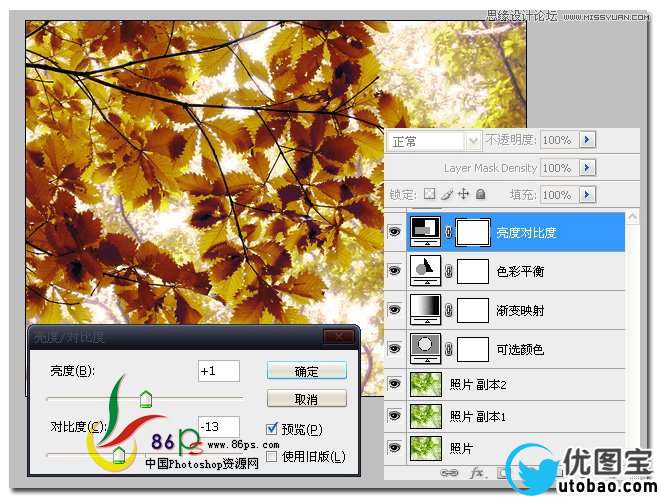
Task: Close the 亮度/对比度 dialog
Action: tap(338, 336)
